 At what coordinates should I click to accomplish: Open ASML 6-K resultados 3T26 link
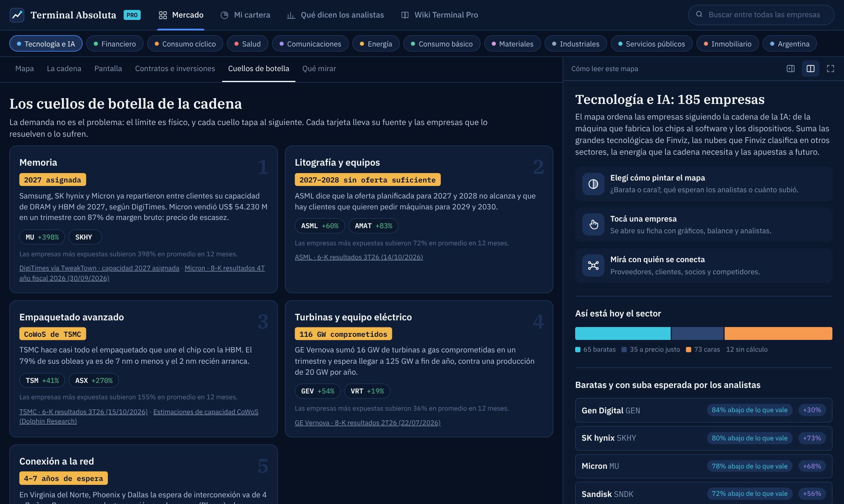(359, 257)
